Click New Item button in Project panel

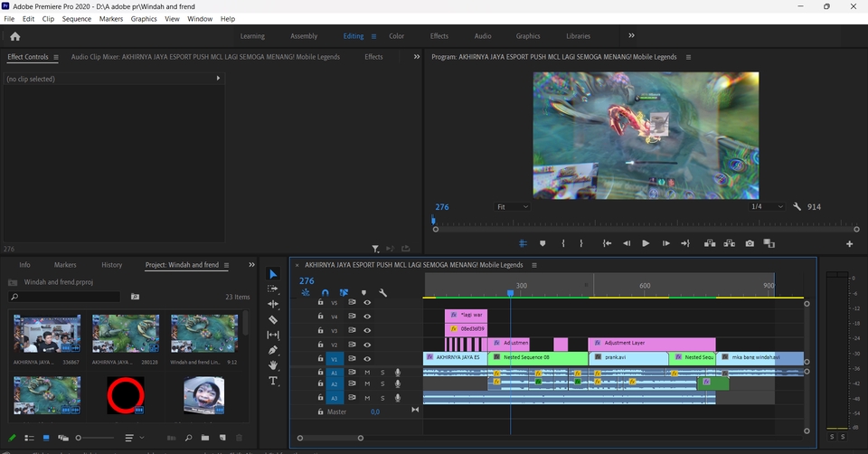[x=222, y=438]
